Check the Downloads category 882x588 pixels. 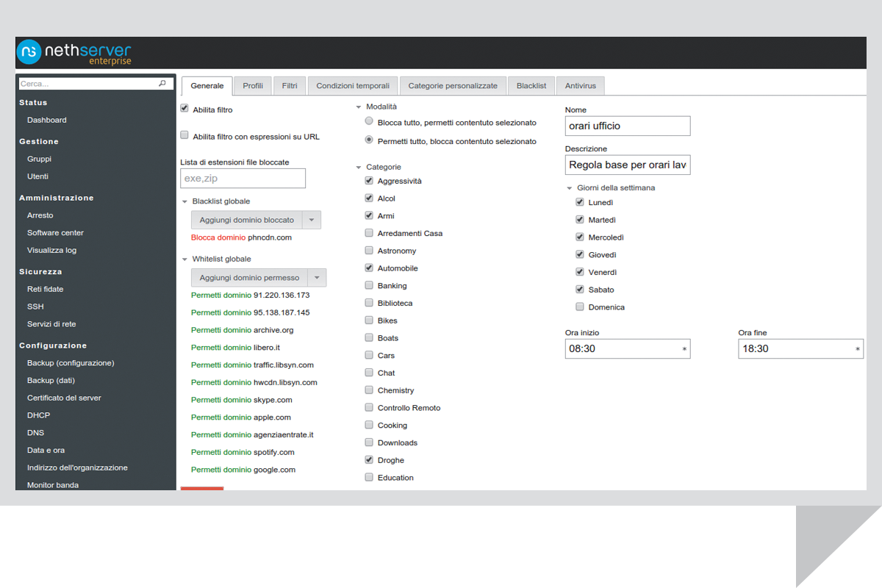pos(369,442)
